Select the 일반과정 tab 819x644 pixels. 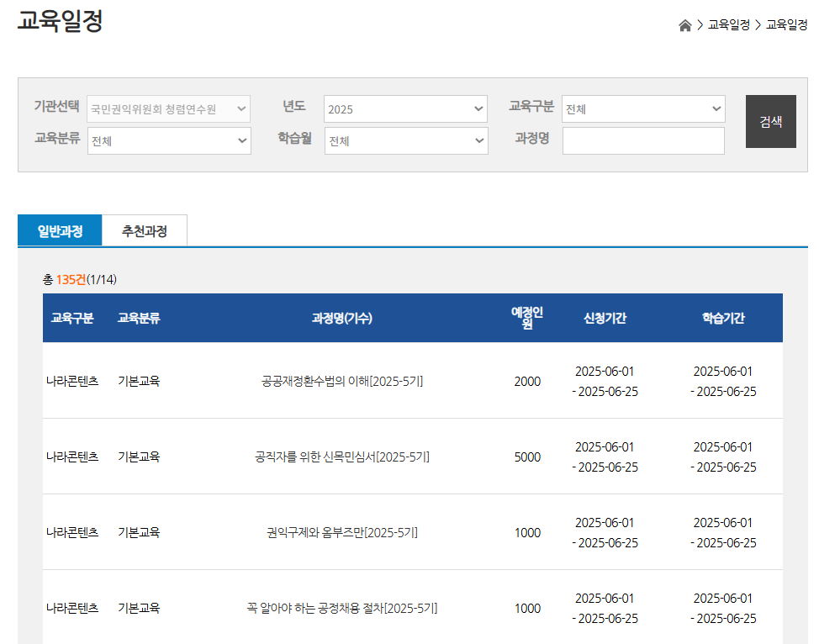(59, 230)
